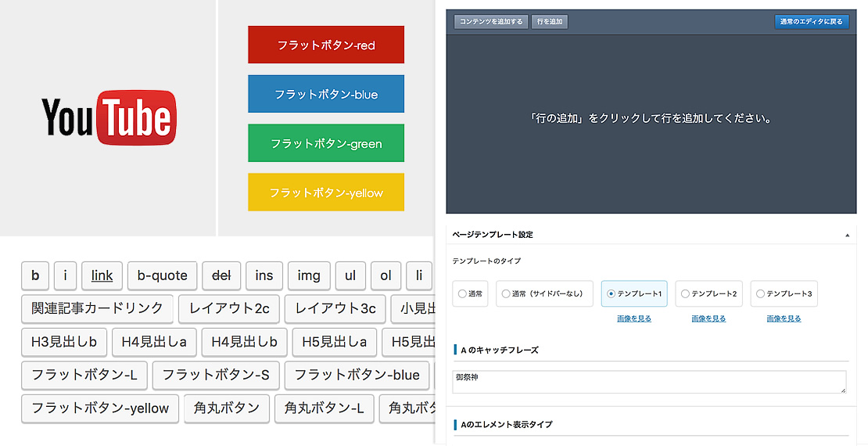This screenshot has height=446, width=868.
Task: Click the H3見出しb quicktag
Action: [64, 342]
